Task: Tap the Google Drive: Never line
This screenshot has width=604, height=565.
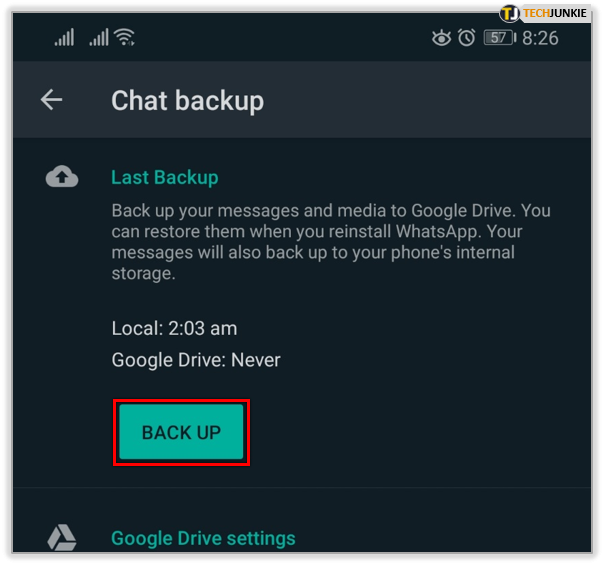Action: coord(196,360)
